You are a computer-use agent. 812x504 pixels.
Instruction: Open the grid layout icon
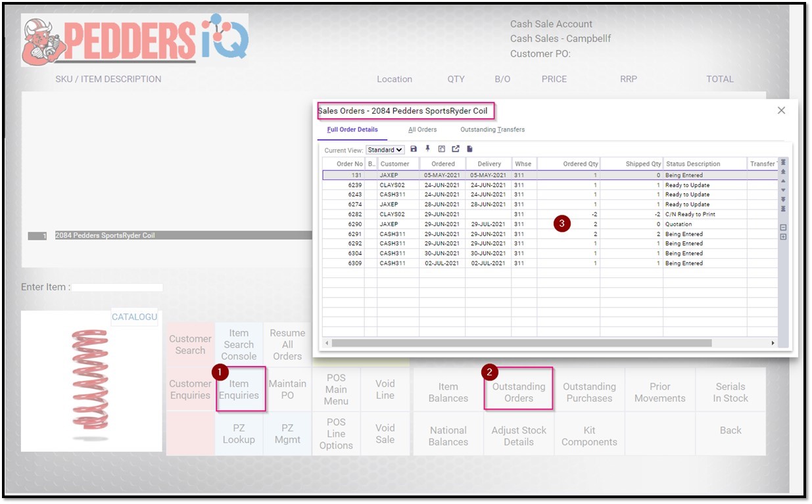(442, 149)
